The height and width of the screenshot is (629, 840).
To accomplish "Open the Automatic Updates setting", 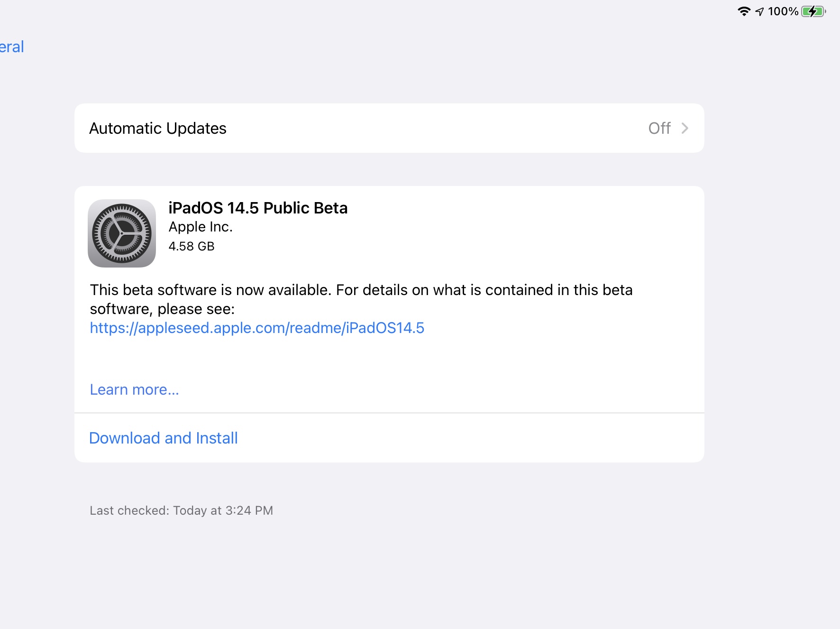I will [x=158, y=129].
